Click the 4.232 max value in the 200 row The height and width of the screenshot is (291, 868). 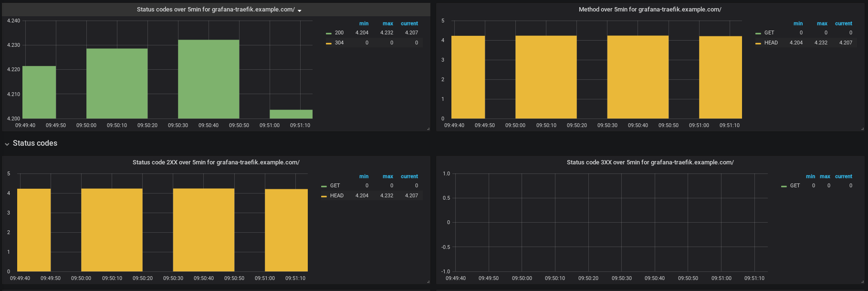tap(387, 33)
